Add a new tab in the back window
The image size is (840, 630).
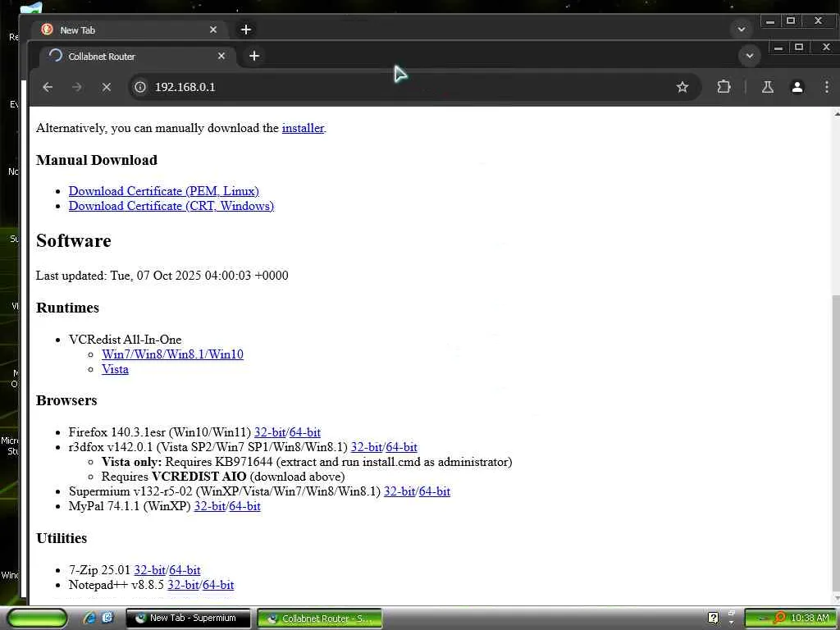pyautogui.click(x=246, y=30)
